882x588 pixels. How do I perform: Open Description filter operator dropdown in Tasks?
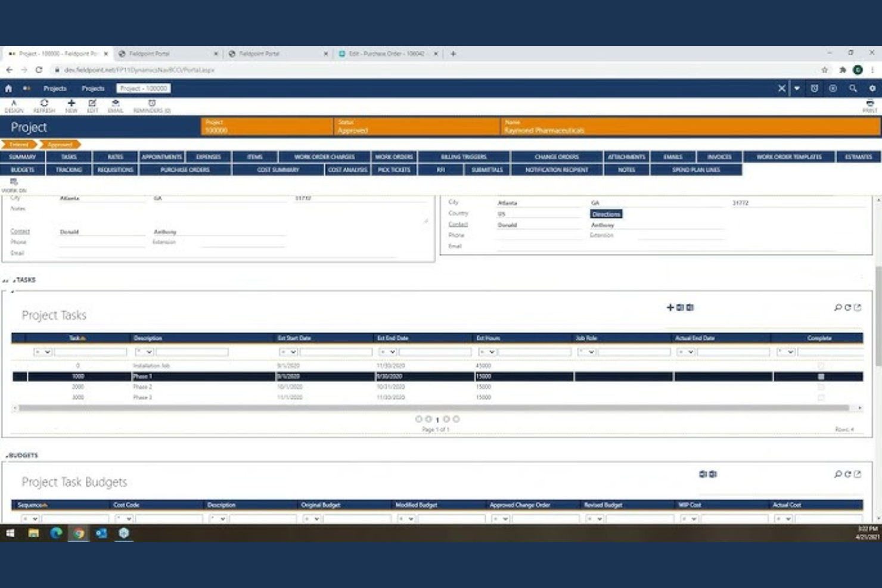(144, 352)
